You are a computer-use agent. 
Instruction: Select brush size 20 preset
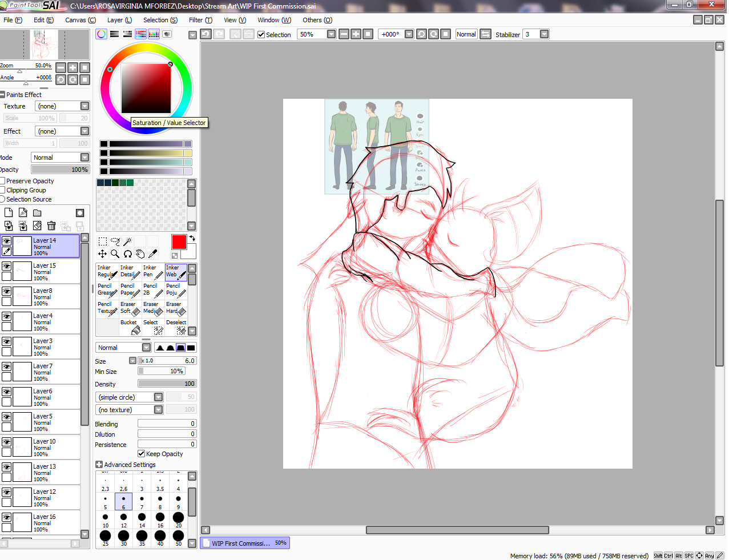tap(178, 520)
